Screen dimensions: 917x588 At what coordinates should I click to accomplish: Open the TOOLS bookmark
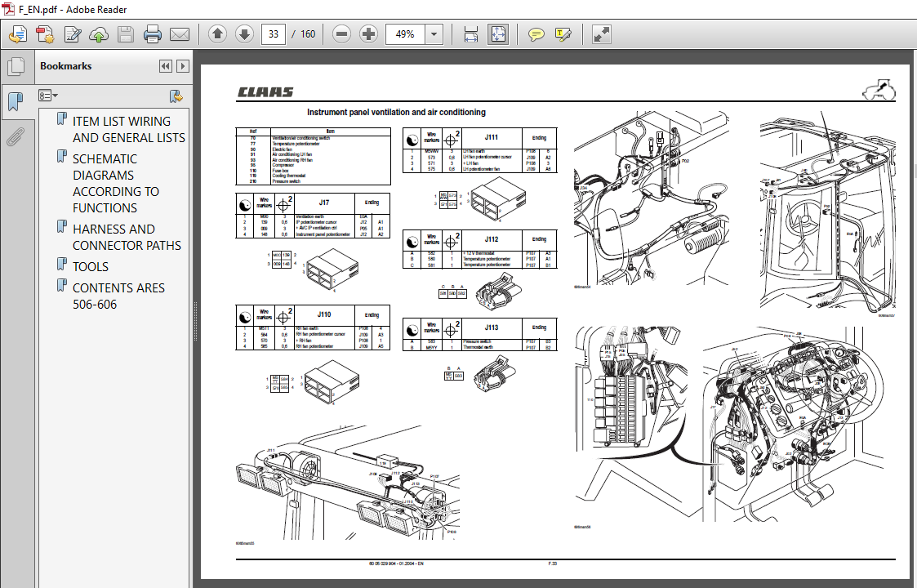pyautogui.click(x=91, y=267)
